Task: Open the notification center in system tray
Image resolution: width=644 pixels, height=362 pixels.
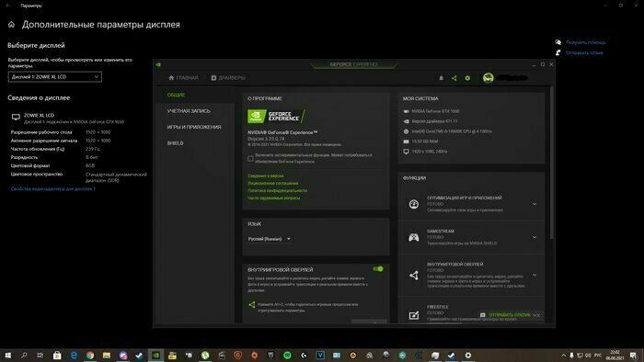Action: point(635,355)
